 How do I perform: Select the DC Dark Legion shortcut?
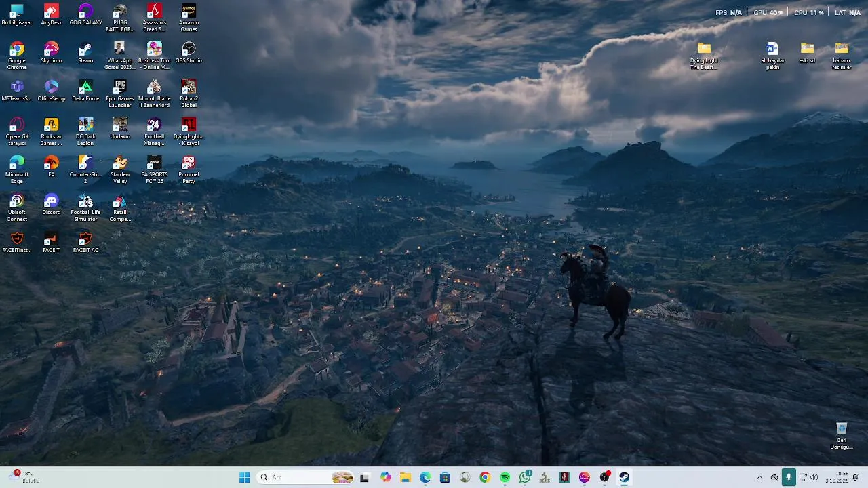point(85,131)
